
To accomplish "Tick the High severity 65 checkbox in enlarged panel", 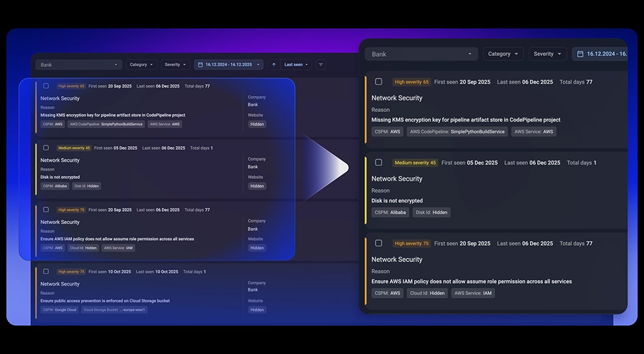I will pos(379,82).
